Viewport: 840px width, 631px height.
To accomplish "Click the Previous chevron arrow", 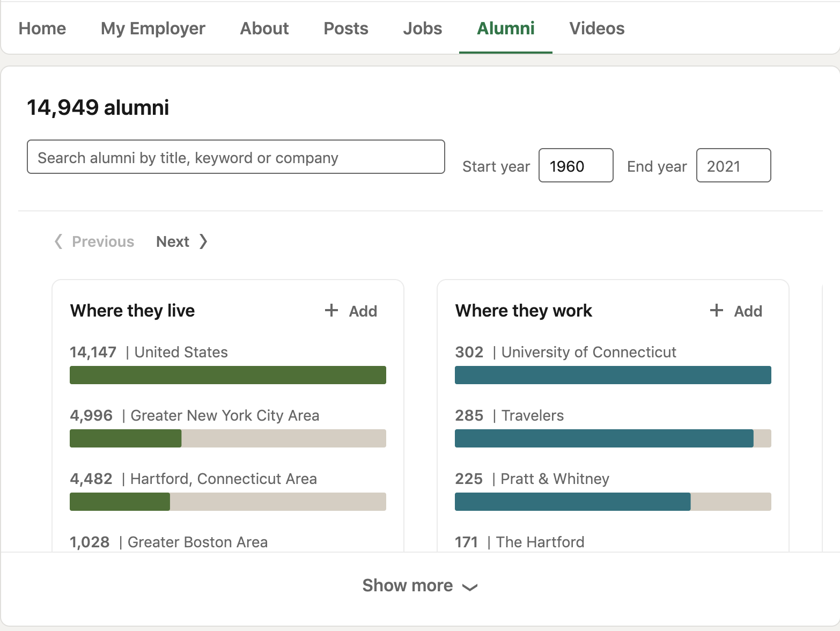I will click(x=58, y=241).
